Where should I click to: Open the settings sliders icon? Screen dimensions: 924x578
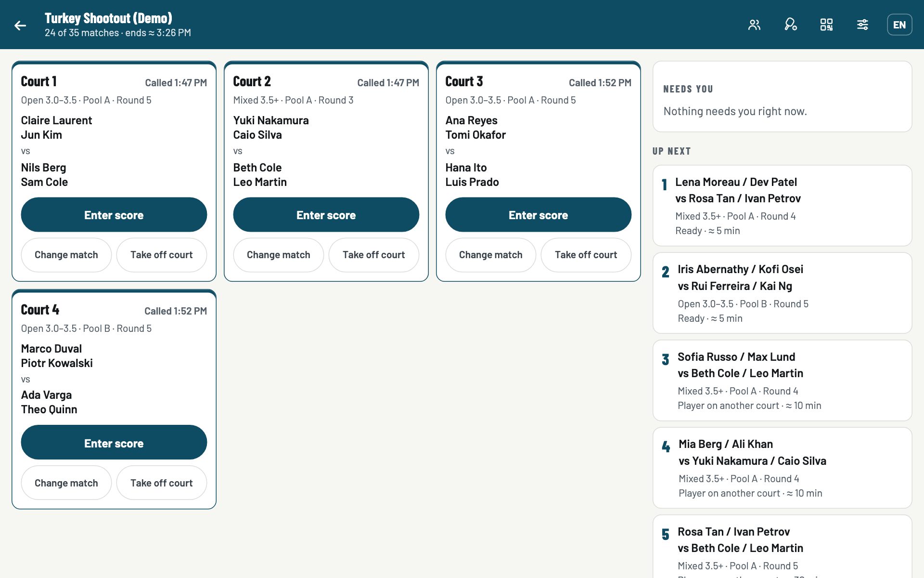(x=862, y=25)
